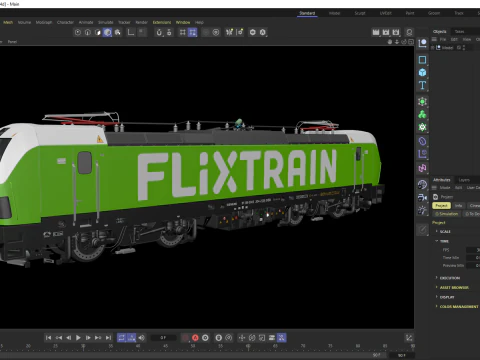The height and width of the screenshot is (360, 480).
Task: Toggle timeline sound speaker button
Action: pos(142,338)
